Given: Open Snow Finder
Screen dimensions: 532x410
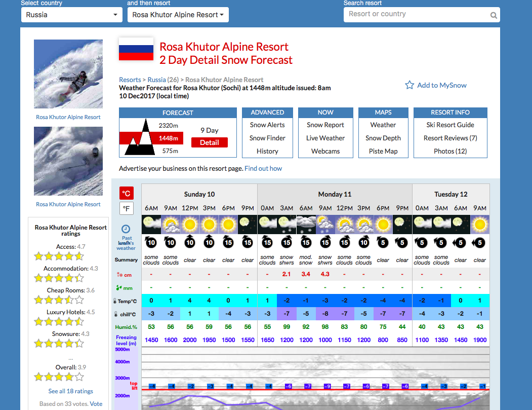Looking at the screenshot, I should pyautogui.click(x=267, y=138).
